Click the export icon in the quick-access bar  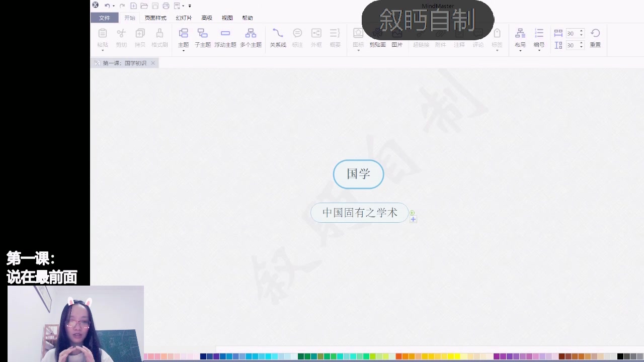point(177,6)
